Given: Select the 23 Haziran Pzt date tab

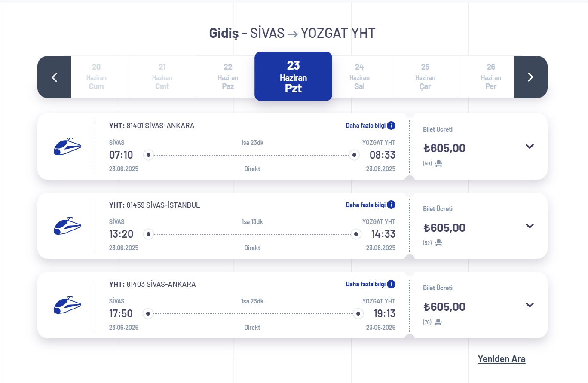Looking at the screenshot, I should pyautogui.click(x=293, y=77).
